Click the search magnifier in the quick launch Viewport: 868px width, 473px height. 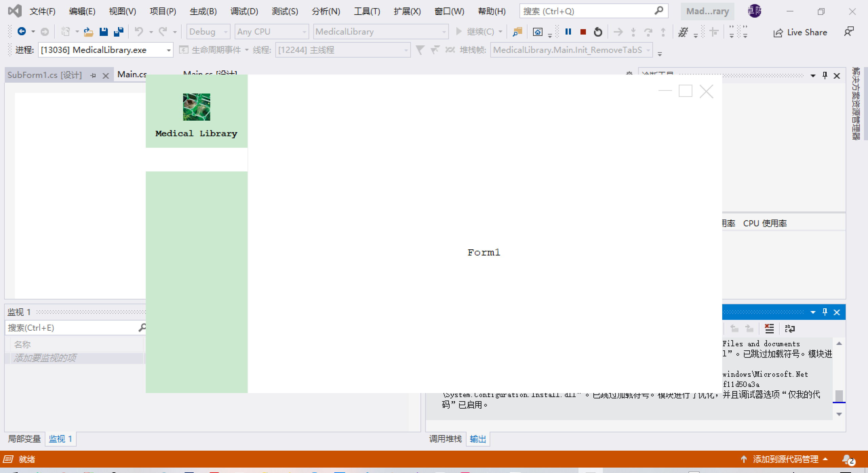658,11
